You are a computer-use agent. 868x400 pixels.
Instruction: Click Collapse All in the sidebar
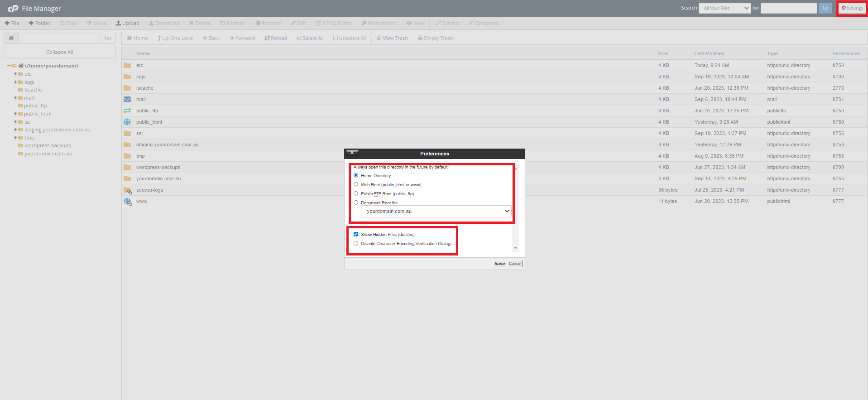pos(60,52)
